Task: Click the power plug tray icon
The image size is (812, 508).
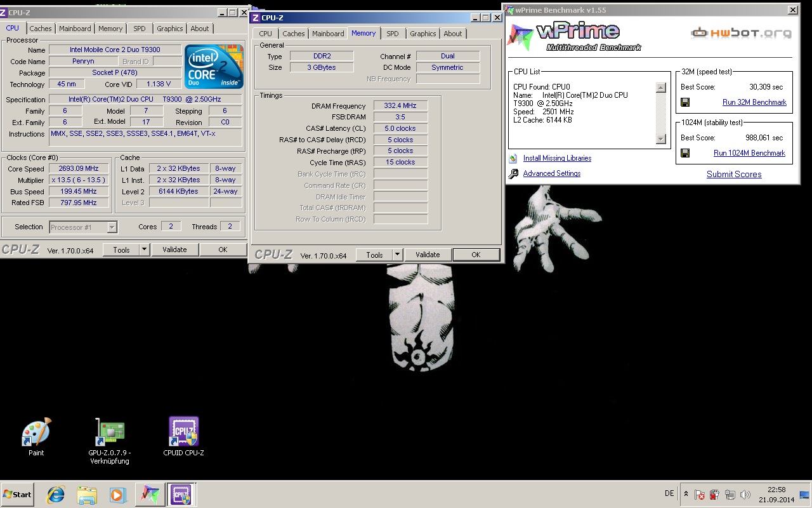Action: (715, 495)
